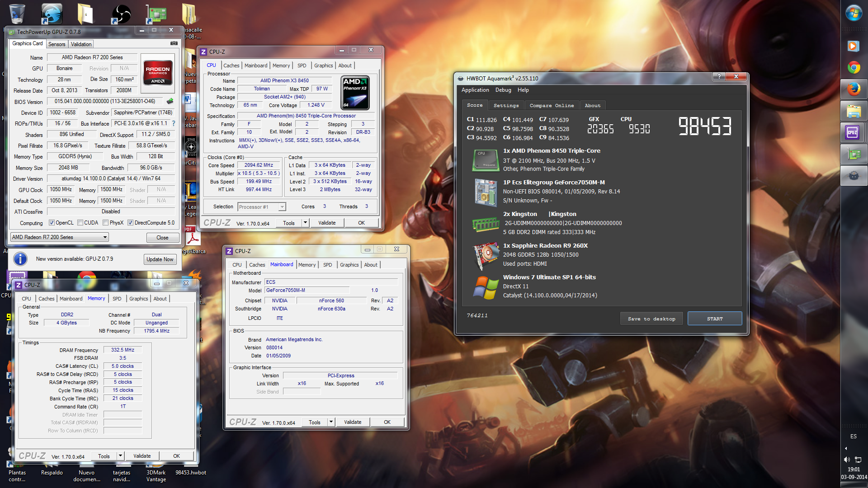Click Validate in the top CPU-Z window
The width and height of the screenshot is (868, 488).
pos(327,223)
